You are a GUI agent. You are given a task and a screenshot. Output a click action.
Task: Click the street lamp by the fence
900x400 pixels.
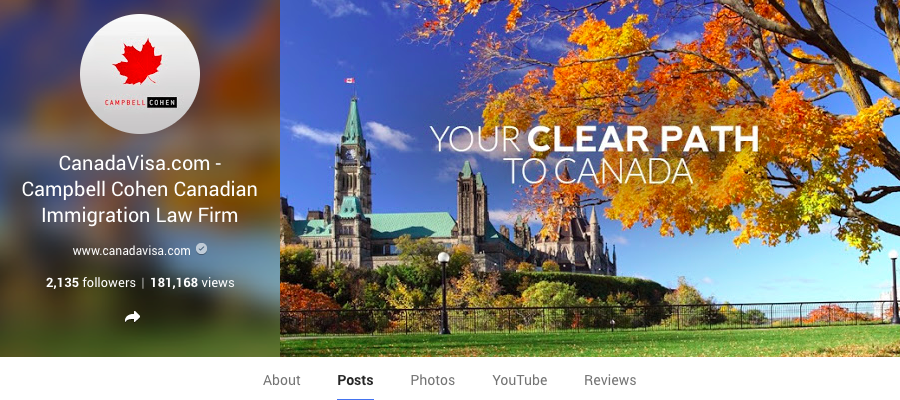(444, 293)
